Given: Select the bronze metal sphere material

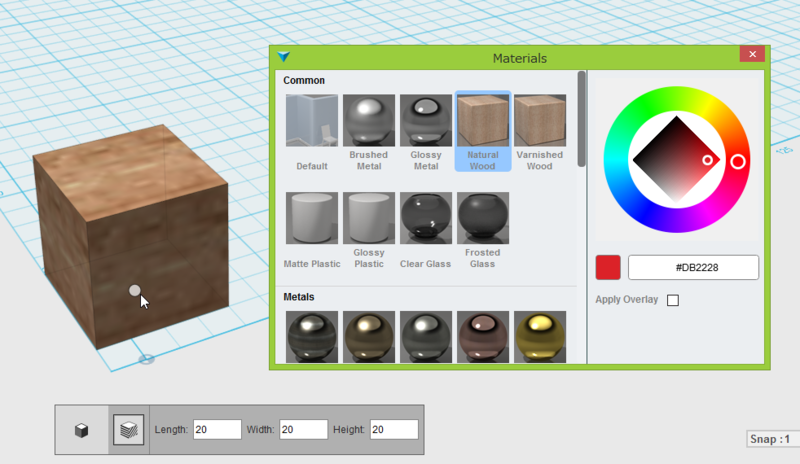Looking at the screenshot, I should coord(369,337).
